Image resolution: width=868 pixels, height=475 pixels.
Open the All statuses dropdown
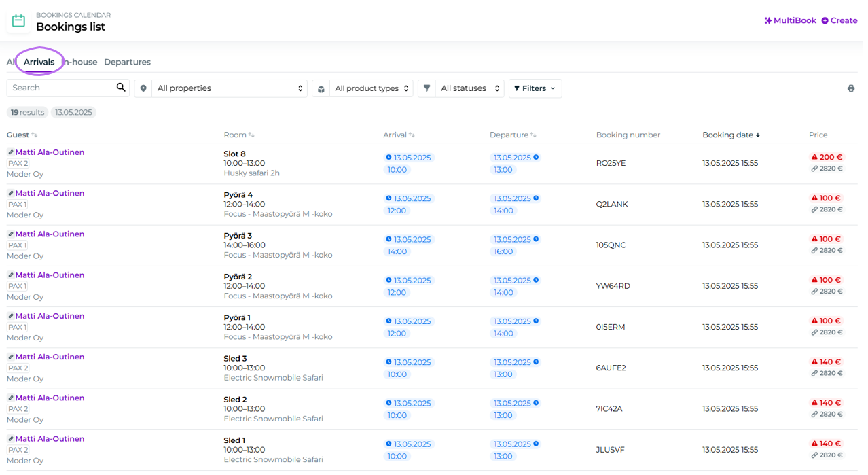point(470,88)
